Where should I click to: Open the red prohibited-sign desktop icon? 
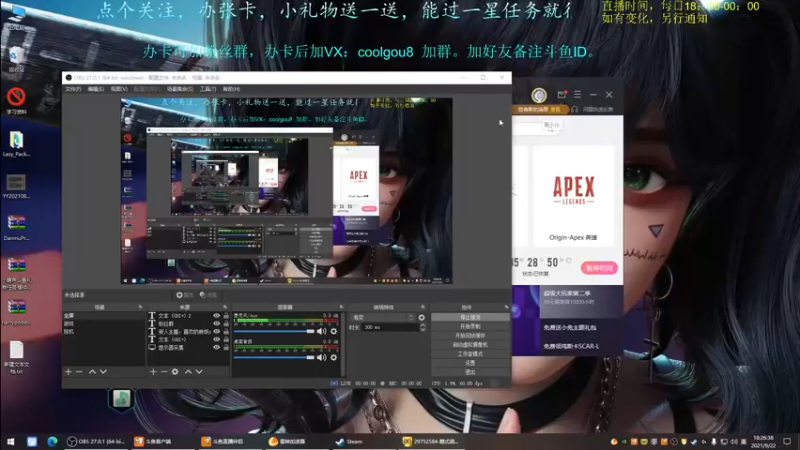pos(16,100)
